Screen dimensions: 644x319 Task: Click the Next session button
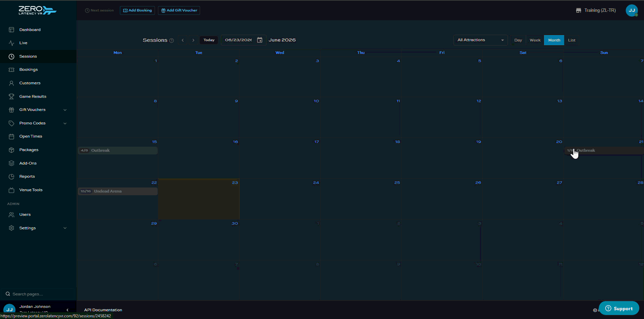tap(99, 10)
